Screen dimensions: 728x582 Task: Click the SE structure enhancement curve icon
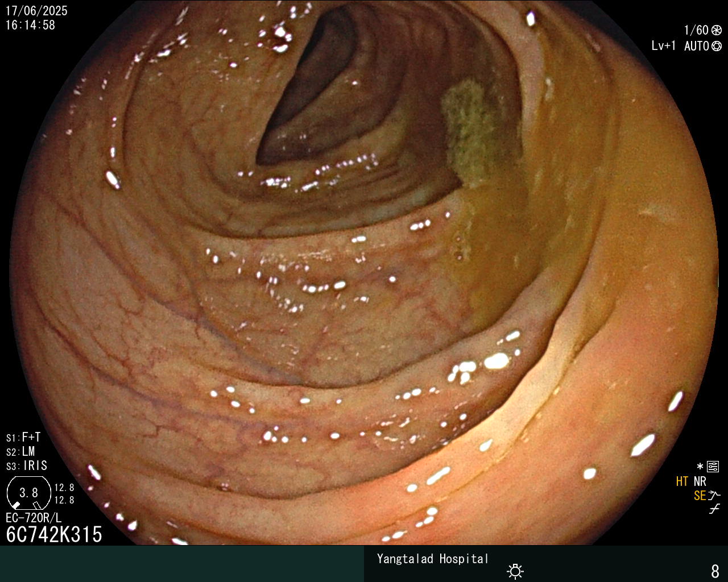click(714, 496)
